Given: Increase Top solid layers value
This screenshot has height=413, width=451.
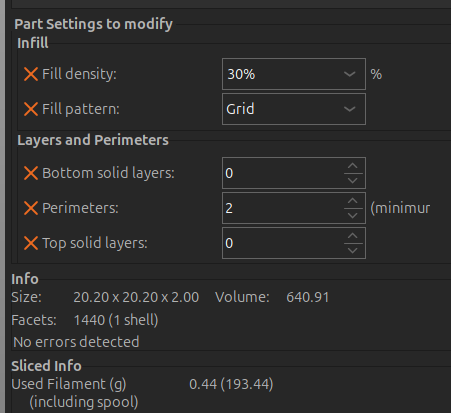Looking at the screenshot, I should click(353, 236).
